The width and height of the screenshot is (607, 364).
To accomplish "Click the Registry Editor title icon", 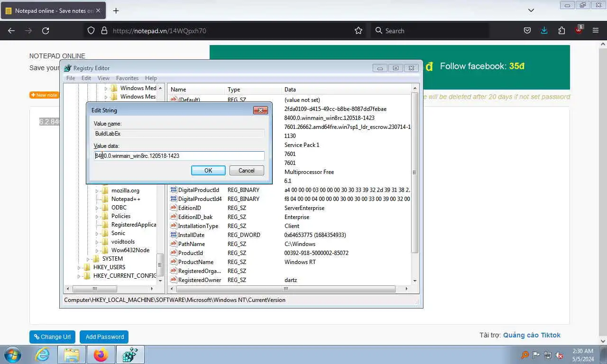I will [x=68, y=68].
